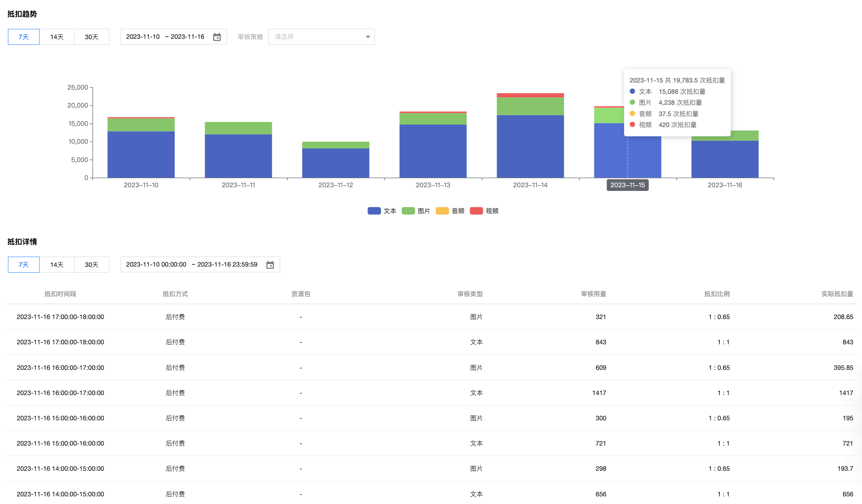This screenshot has width=862, height=504.
Task: Click the blue bar for 2023-11-16
Action: tap(725, 159)
